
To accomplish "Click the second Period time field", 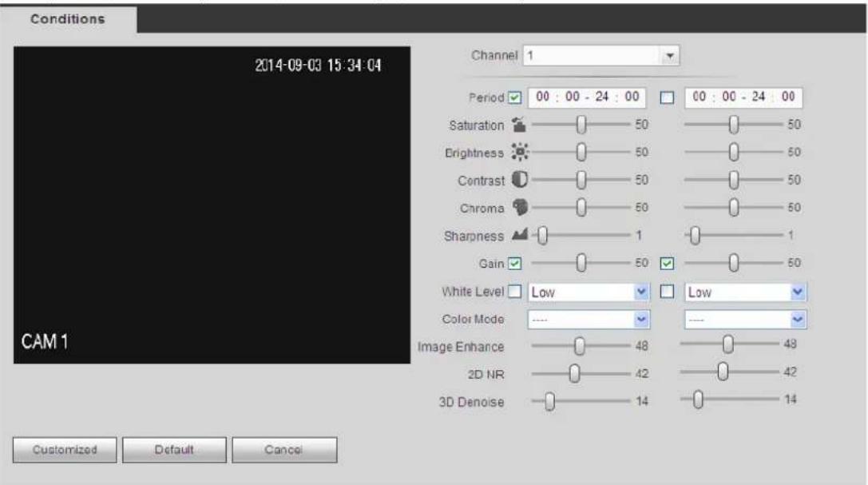I will (743, 97).
